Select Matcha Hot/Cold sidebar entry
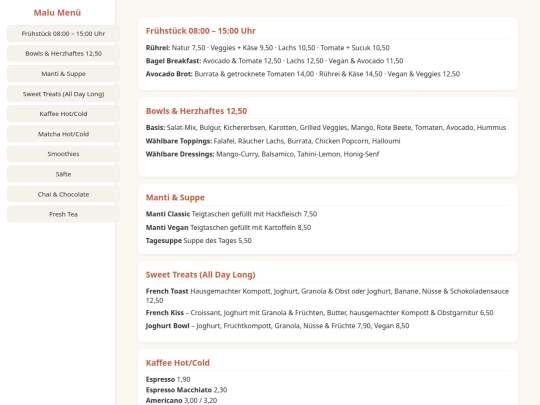The width and height of the screenshot is (540, 405). click(x=63, y=134)
